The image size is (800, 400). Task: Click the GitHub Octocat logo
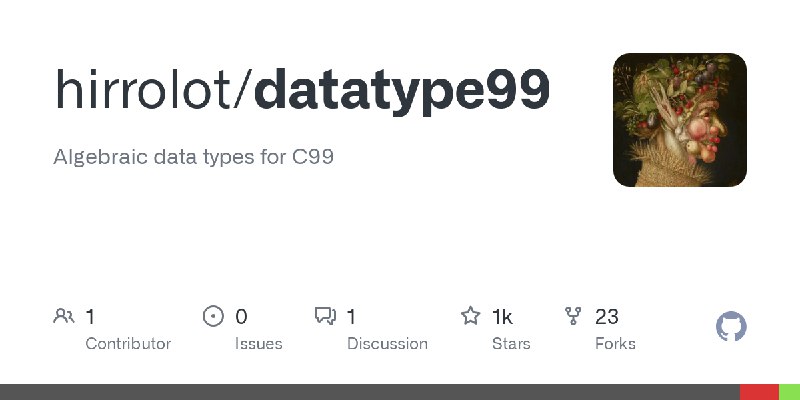[731, 326]
